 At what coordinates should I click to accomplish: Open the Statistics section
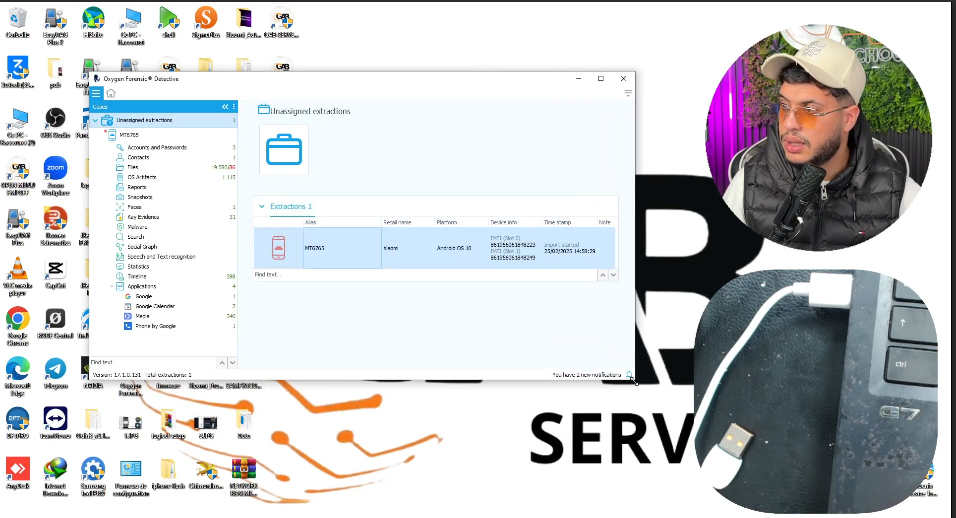click(x=138, y=266)
